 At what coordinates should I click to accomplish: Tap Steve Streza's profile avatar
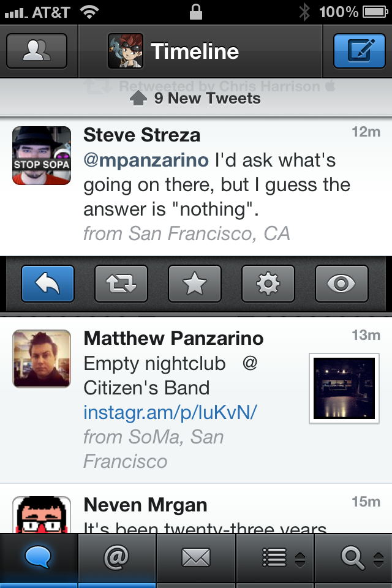(42, 156)
